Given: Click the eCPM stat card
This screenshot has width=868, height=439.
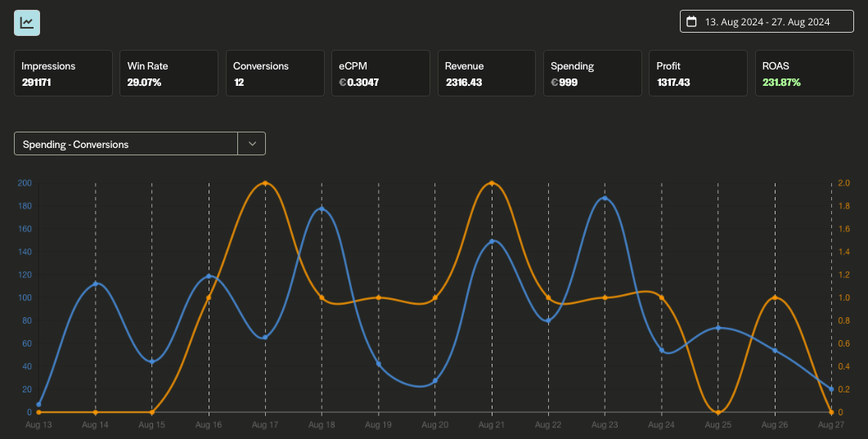Looking at the screenshot, I should [380, 74].
